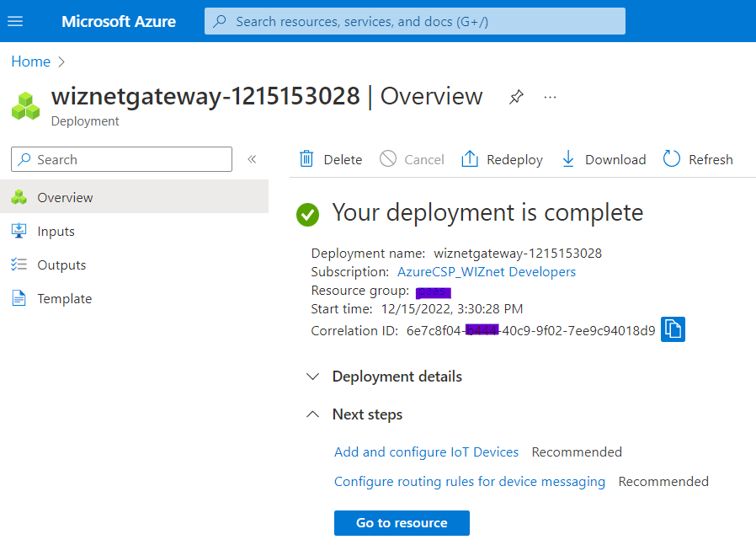Click the Cancel circle-slash icon
756x545 pixels.
[387, 158]
